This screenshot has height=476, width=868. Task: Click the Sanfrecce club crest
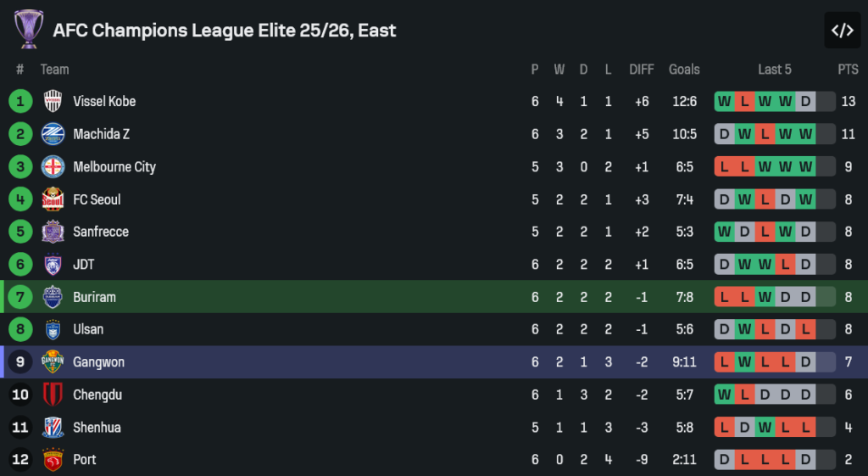click(x=53, y=232)
